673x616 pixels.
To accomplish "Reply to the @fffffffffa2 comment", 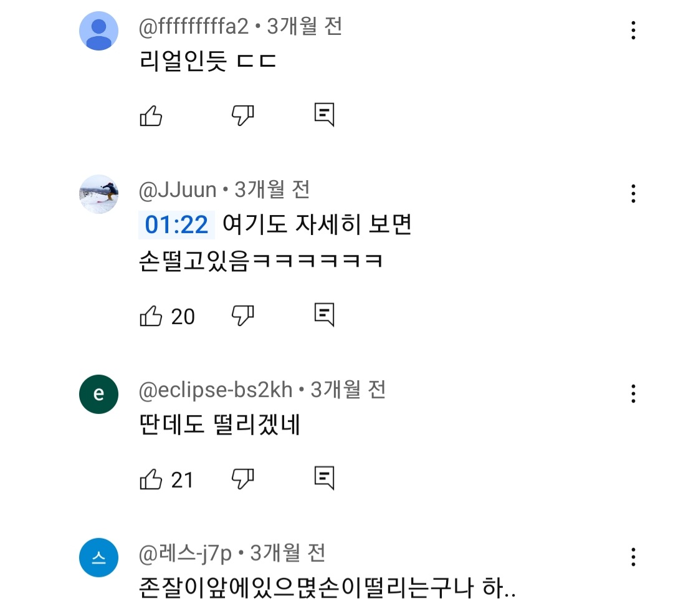I will point(324,115).
